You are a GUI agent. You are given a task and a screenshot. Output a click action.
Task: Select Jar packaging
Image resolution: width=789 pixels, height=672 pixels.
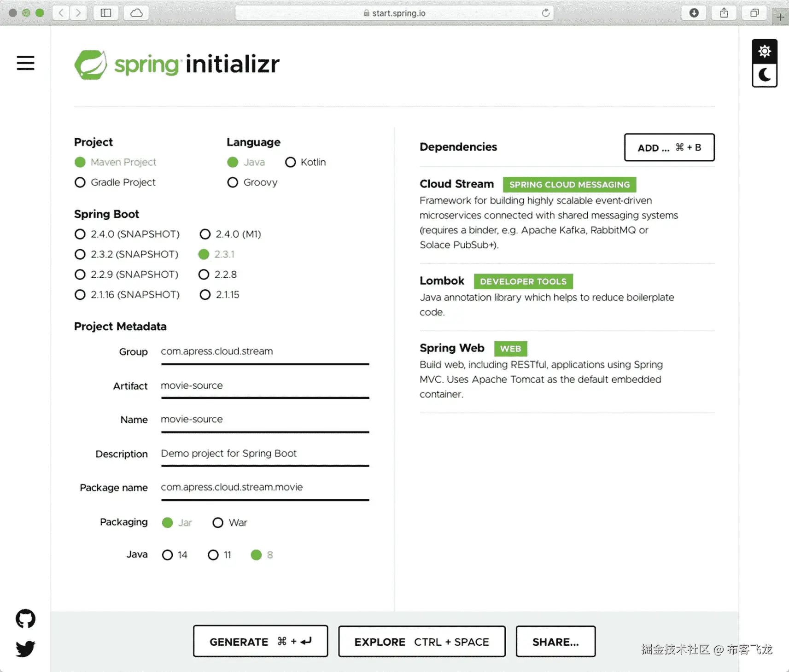point(177,523)
